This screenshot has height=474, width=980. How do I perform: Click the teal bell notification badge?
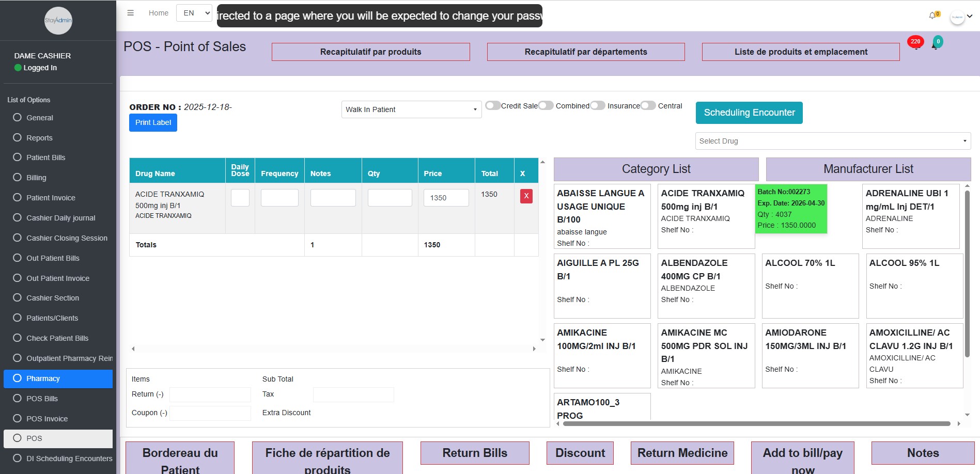(938, 42)
